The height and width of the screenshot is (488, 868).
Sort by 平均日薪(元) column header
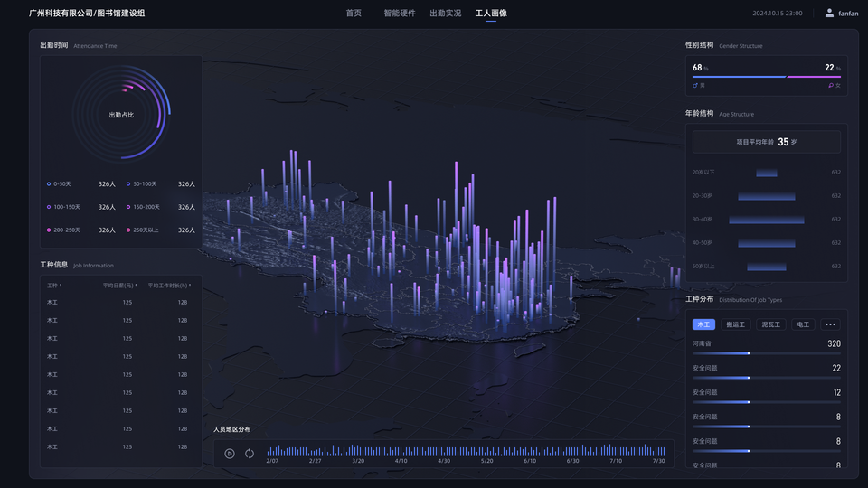coord(119,286)
